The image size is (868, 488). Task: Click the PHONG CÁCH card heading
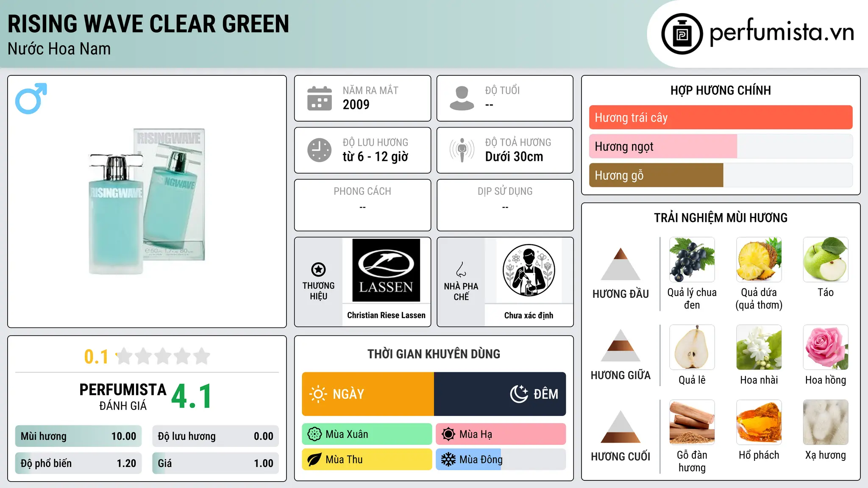click(x=362, y=191)
